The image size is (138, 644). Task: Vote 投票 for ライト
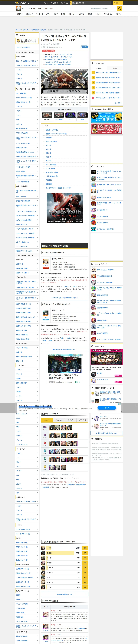point(85,587)
